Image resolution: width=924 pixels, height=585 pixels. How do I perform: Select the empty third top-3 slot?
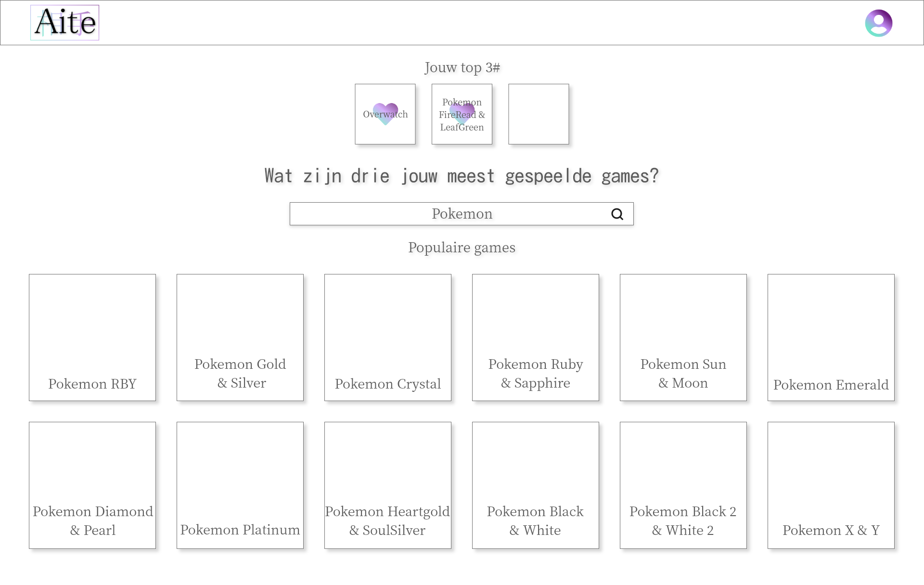539,114
